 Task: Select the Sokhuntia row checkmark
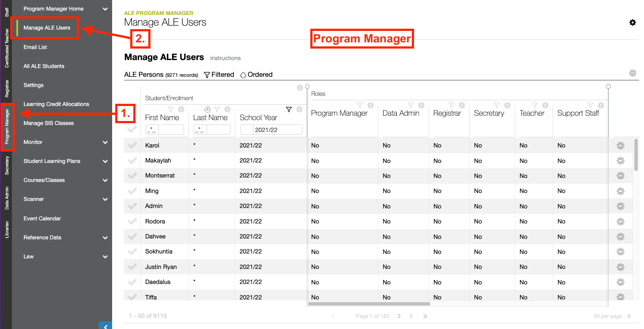click(x=132, y=252)
